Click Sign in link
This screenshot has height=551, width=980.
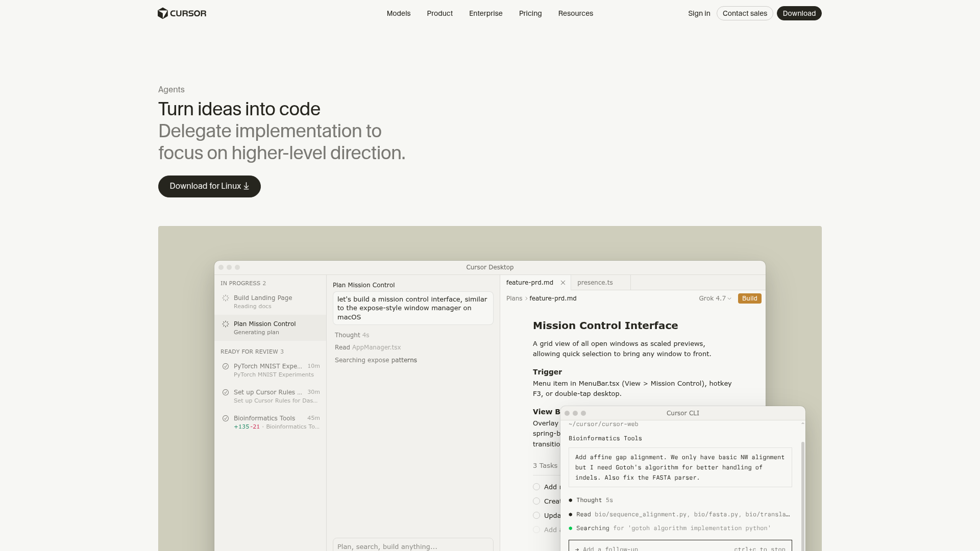tap(699, 13)
